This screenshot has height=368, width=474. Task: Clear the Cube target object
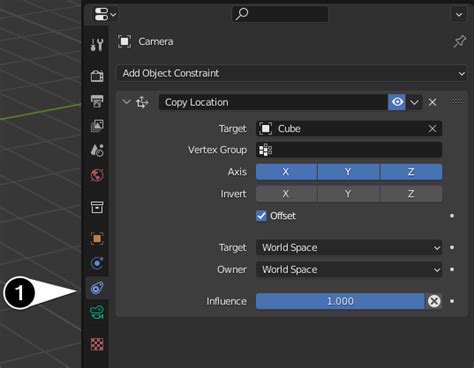click(433, 129)
